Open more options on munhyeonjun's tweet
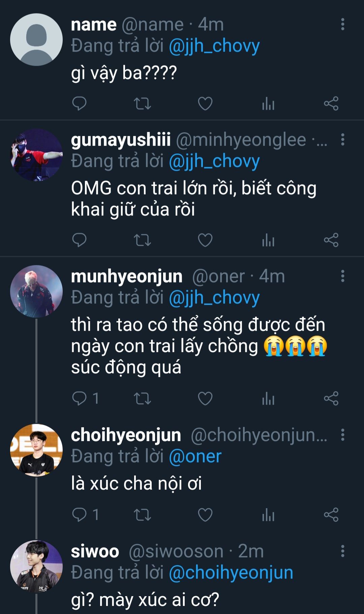Screen dimensions: 364x614 [x=342, y=276]
